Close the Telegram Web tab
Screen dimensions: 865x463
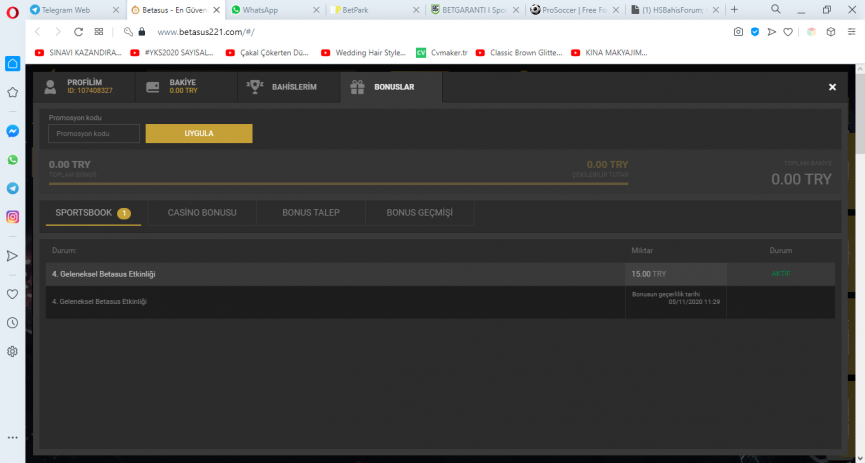click(115, 10)
